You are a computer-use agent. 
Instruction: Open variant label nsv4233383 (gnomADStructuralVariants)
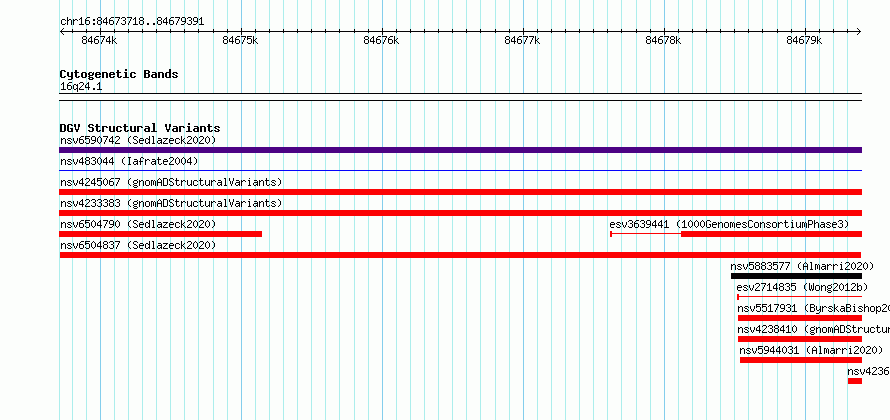click(171, 203)
